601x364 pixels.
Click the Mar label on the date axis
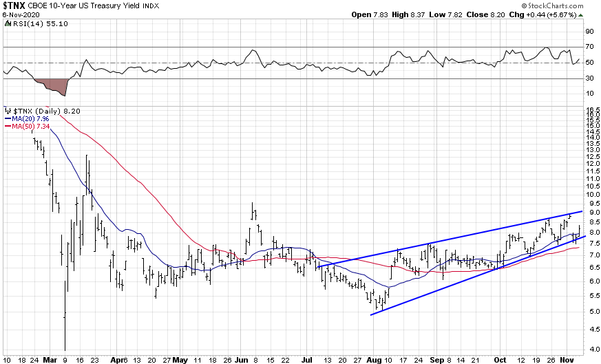[x=50, y=360]
